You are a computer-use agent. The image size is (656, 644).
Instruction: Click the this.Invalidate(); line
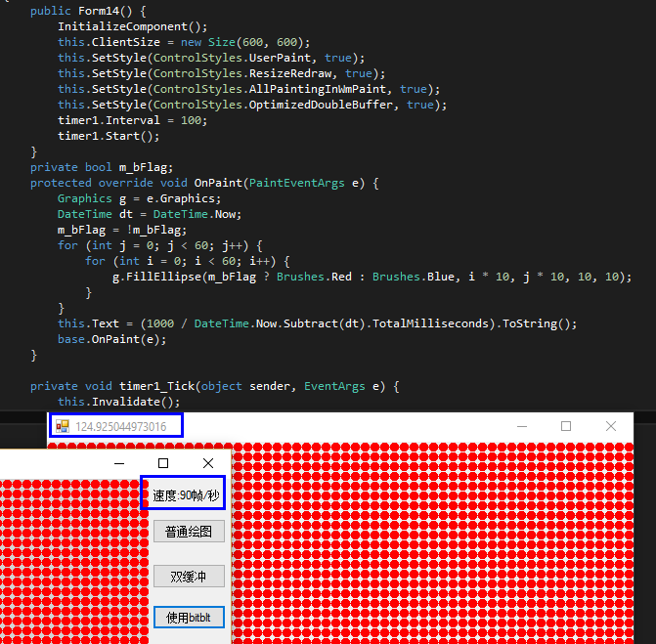point(119,402)
